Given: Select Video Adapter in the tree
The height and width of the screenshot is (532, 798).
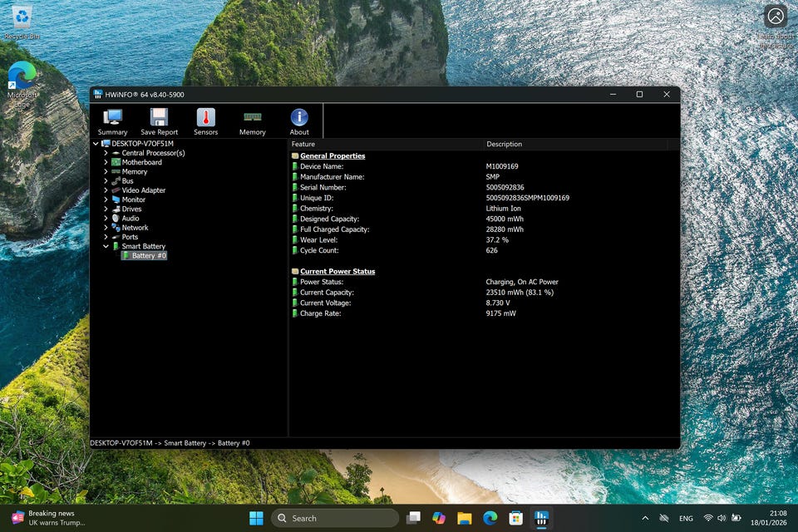Looking at the screenshot, I should [x=143, y=190].
